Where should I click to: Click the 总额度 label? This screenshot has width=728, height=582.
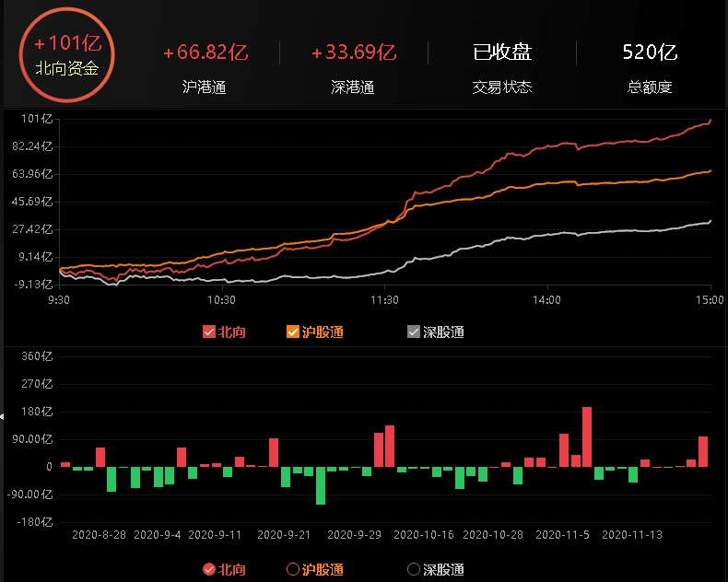point(650,87)
